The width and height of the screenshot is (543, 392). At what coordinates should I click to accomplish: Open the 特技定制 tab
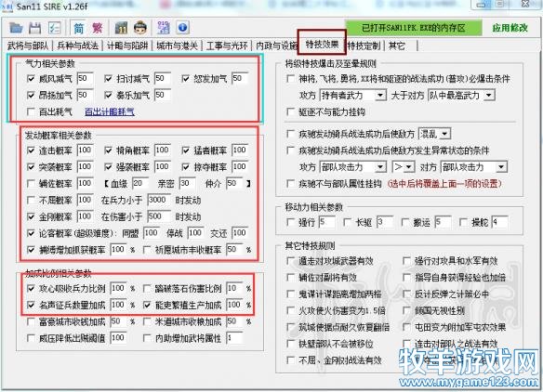pyautogui.click(x=364, y=46)
